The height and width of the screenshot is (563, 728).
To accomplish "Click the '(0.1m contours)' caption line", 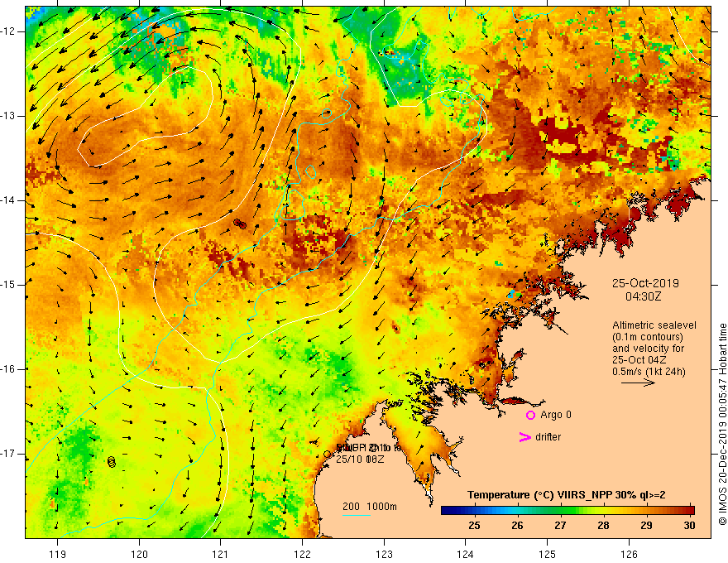I will coord(648,337).
